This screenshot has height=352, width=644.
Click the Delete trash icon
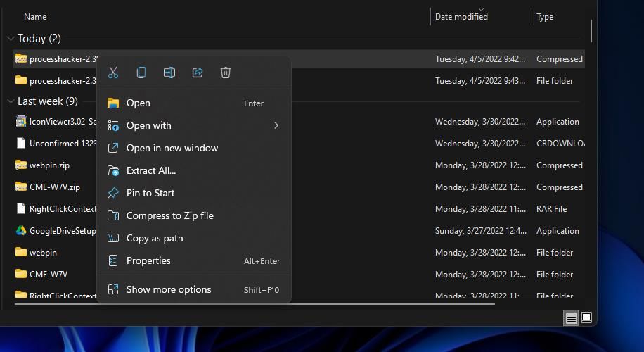click(x=226, y=73)
